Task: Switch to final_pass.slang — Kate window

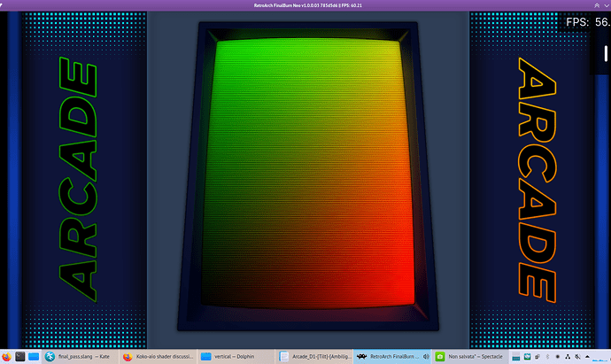Action: [x=81, y=357]
